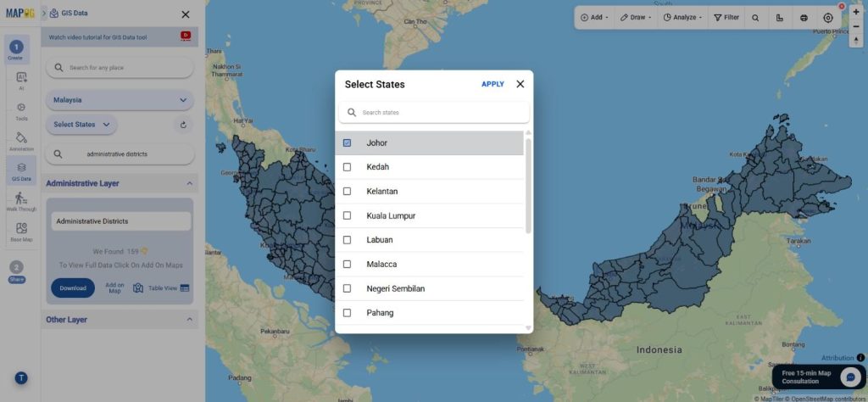Click the administrative districts search field
The image size is (868, 402).
tap(120, 154)
